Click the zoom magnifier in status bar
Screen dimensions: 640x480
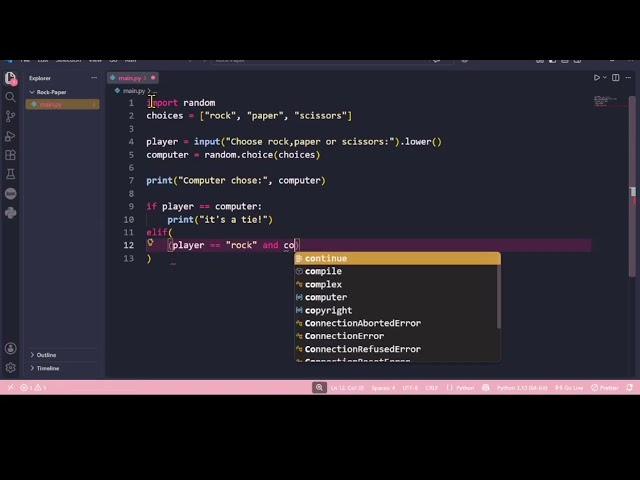(319, 387)
